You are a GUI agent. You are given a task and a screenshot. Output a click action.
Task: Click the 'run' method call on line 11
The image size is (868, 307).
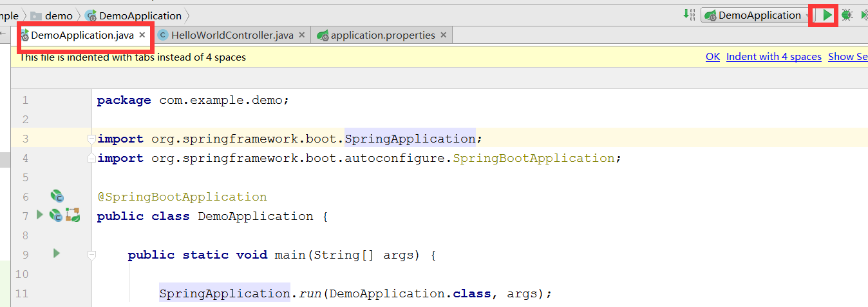click(310, 293)
